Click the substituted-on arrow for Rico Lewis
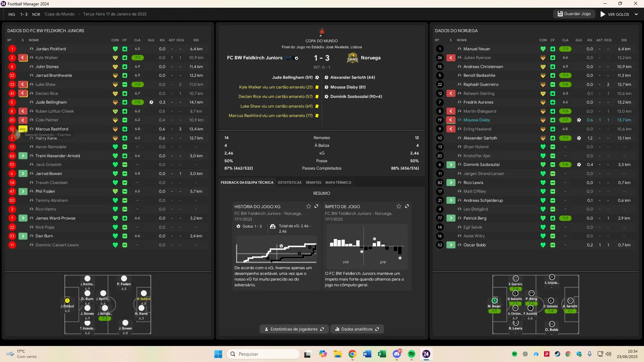Screen dimensions: 644x362 coord(451,183)
